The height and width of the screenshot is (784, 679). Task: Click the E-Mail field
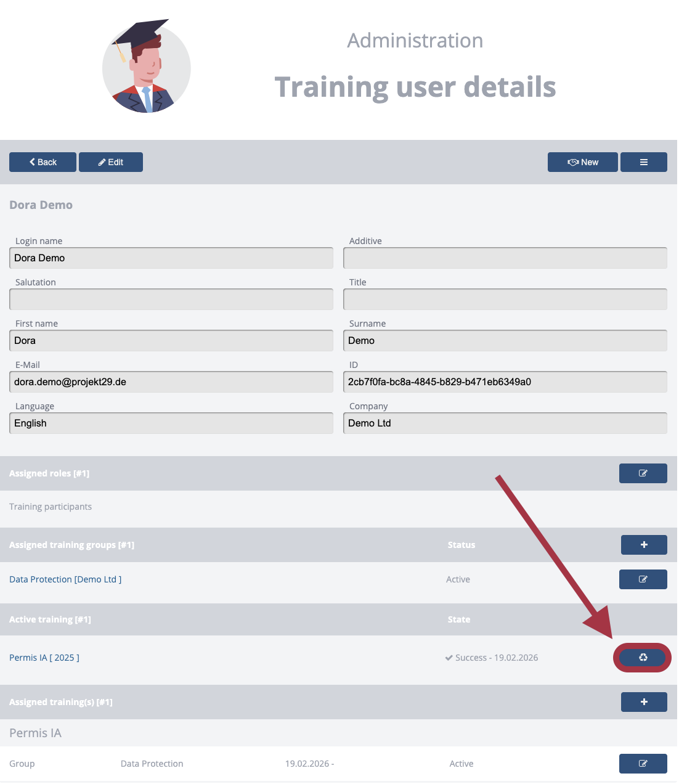(x=171, y=382)
